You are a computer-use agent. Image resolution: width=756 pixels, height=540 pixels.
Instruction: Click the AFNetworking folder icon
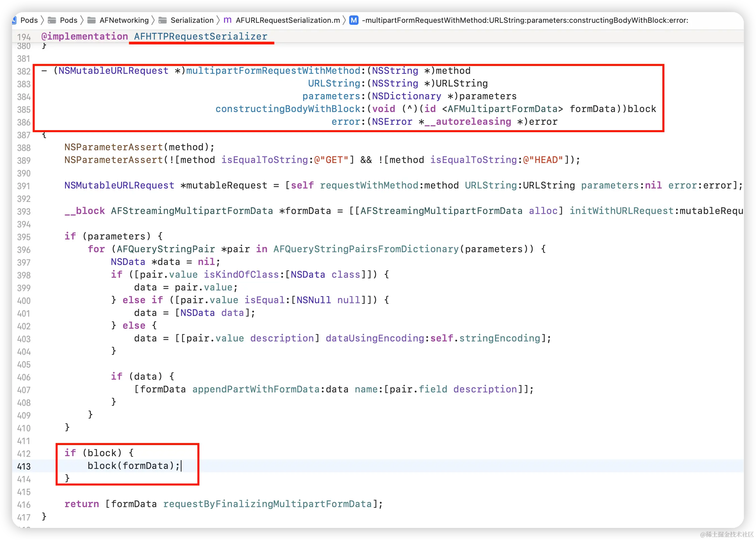tap(92, 20)
